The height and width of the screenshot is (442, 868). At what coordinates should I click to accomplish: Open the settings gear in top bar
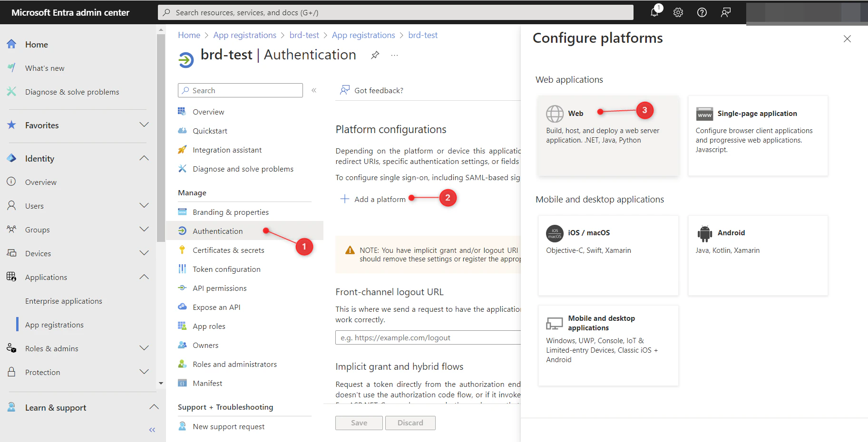point(678,12)
